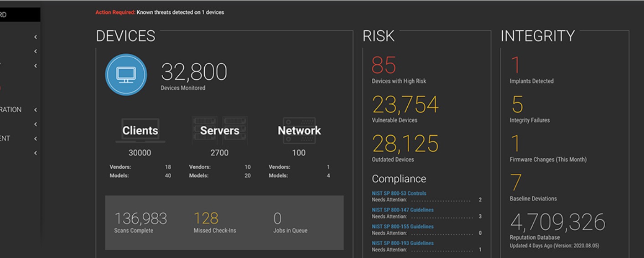The width and height of the screenshot is (644, 258).
Task: Click 85 Devices with High Risk
Action: tap(384, 65)
